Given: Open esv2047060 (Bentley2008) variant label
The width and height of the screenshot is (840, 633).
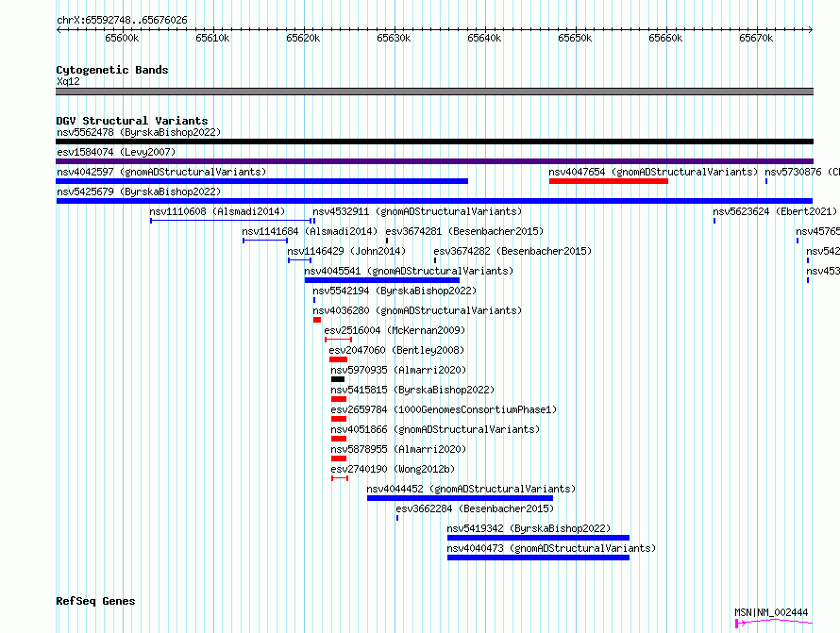Looking at the screenshot, I should tap(396, 350).
